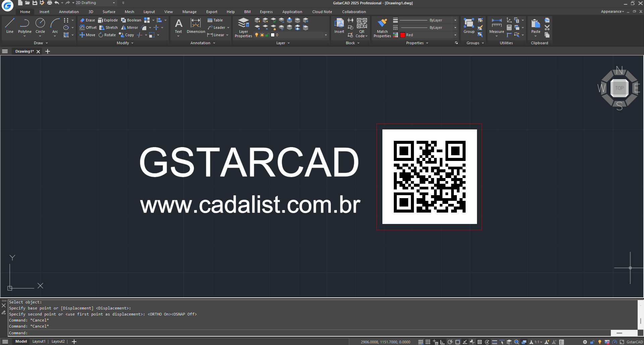
Task: Open the Appearance dropdown
Action: coord(612,11)
